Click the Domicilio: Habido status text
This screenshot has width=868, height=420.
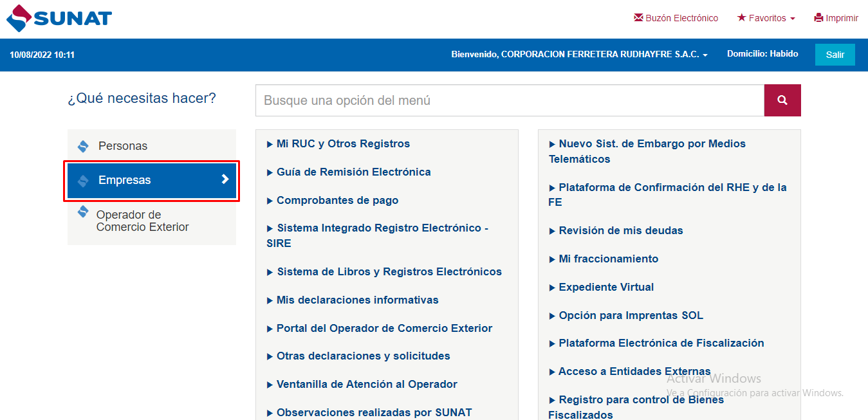coord(762,54)
